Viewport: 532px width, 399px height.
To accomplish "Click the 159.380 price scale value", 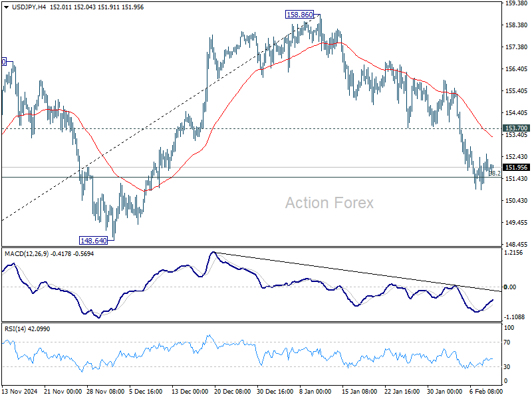I will 517,3.
